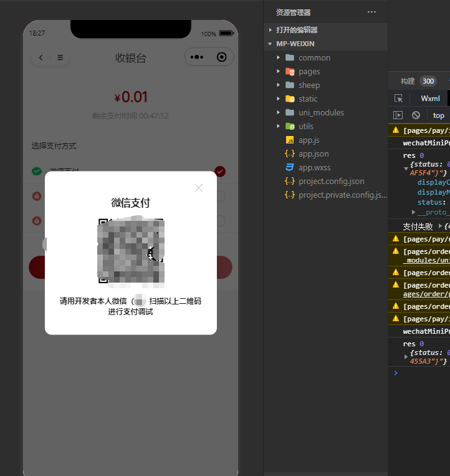Close the 微信支付 QR code dialog
This screenshot has height=476, width=450.
(199, 188)
